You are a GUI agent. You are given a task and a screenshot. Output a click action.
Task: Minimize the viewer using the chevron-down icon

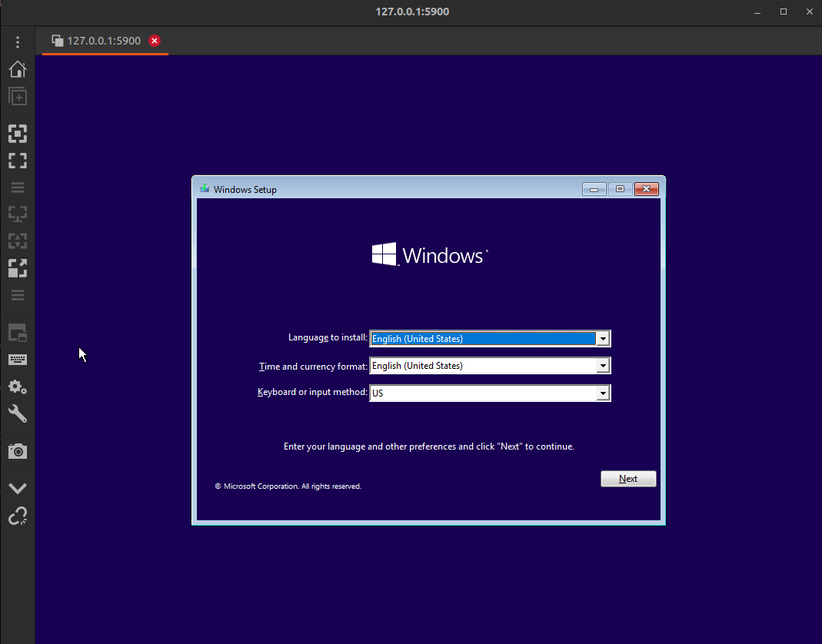17,488
